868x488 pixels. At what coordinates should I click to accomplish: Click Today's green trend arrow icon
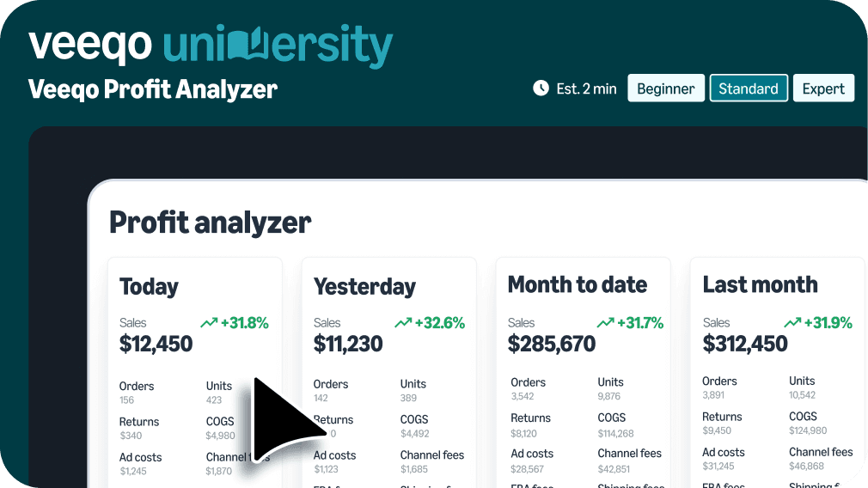pos(209,323)
